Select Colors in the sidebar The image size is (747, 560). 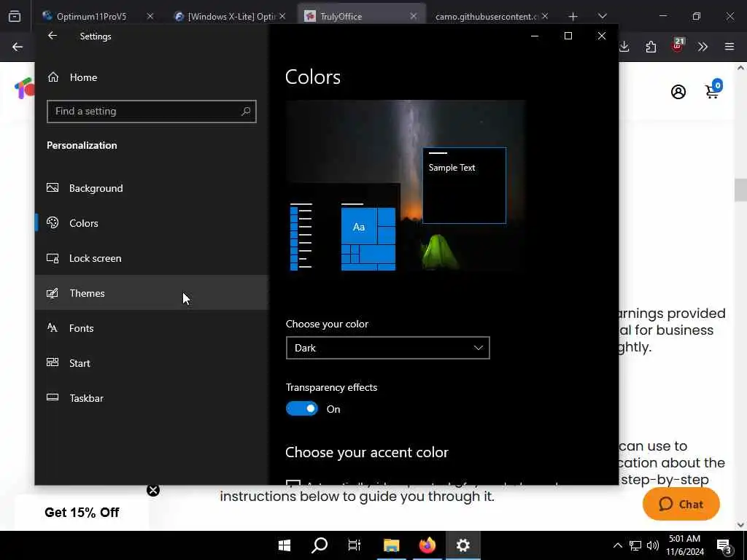point(152,223)
